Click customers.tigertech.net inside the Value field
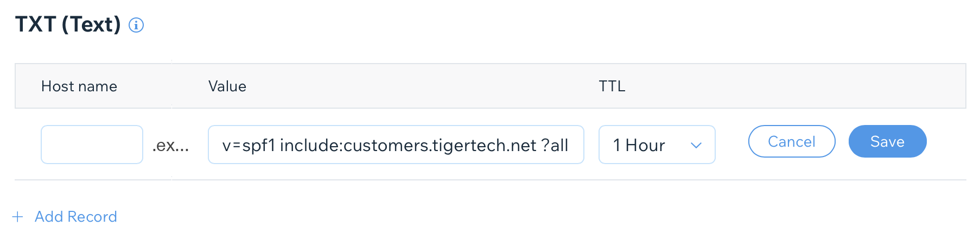This screenshot has height=244, width=980. pos(440,145)
